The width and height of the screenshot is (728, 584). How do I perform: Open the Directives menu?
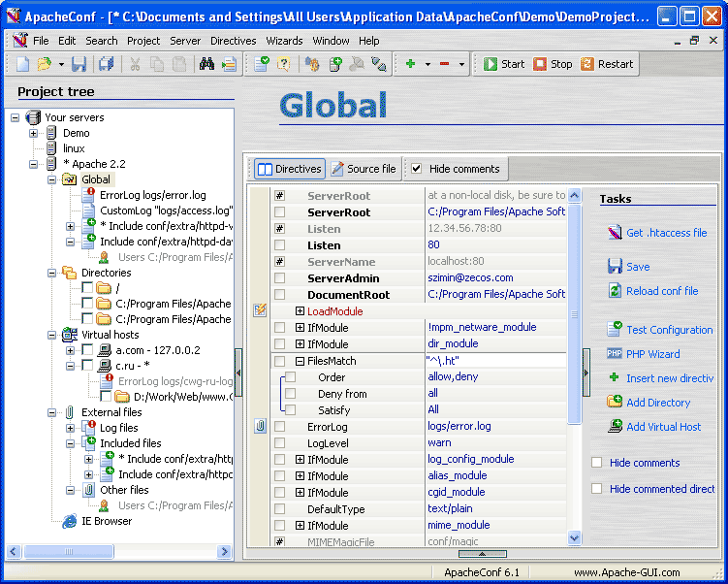point(233,41)
